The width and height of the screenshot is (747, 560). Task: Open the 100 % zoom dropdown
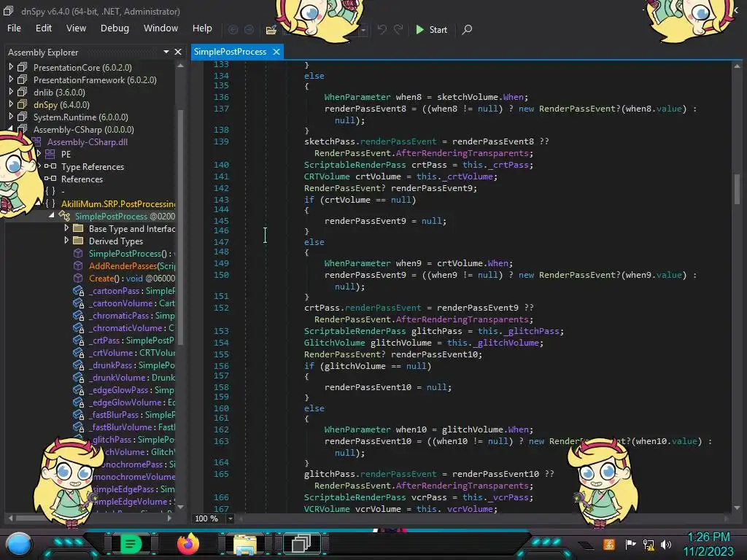pyautogui.click(x=230, y=518)
